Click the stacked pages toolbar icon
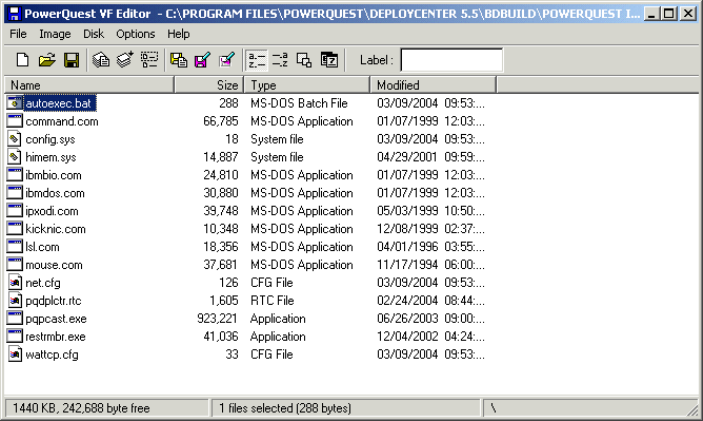The image size is (703, 421). (101, 60)
